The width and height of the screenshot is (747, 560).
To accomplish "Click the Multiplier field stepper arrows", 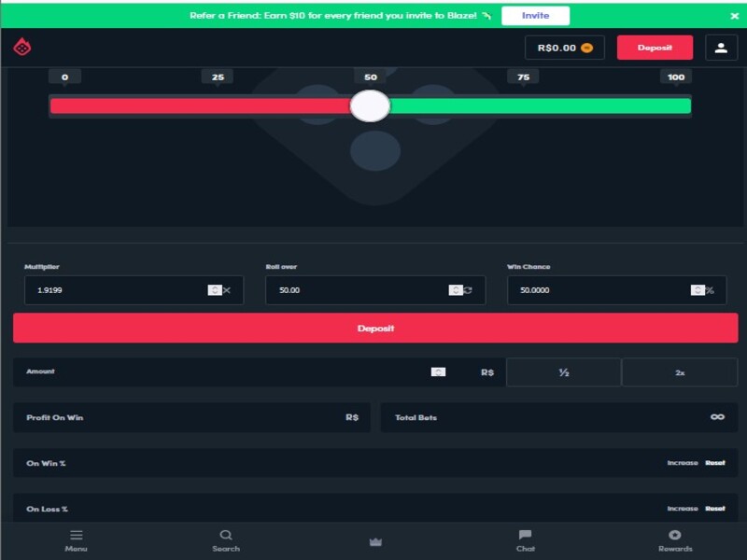I will coord(215,290).
